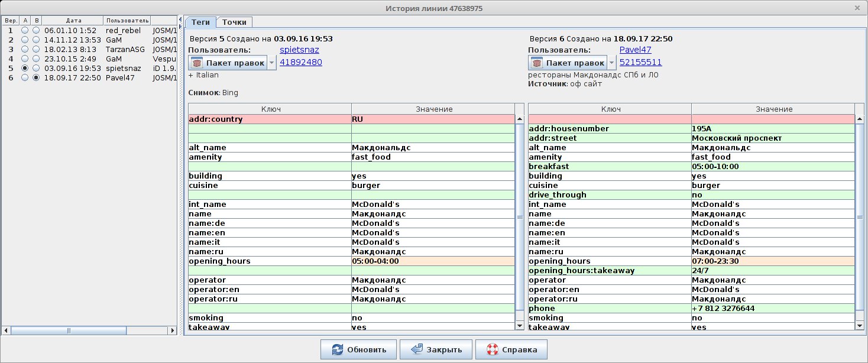Screen dimensions: 868x363
Task: Click the version 5 tag table vertical scrollbar
Action: pyautogui.click(x=520, y=217)
